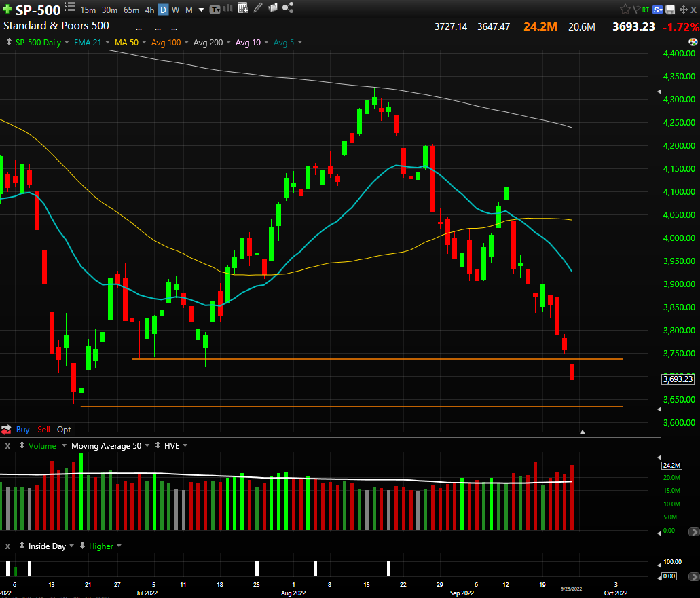This screenshot has height=598, width=700.
Task: Open the color palette icon
Action: [x=693, y=42]
